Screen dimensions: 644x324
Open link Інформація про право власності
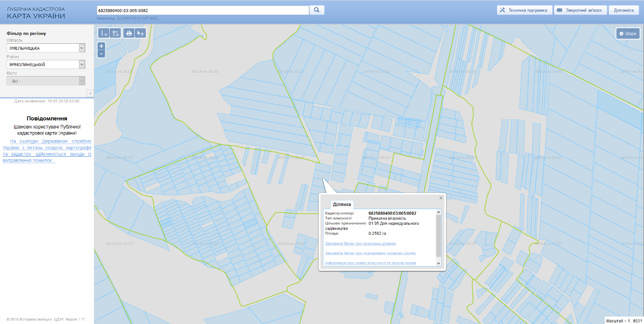point(370,263)
